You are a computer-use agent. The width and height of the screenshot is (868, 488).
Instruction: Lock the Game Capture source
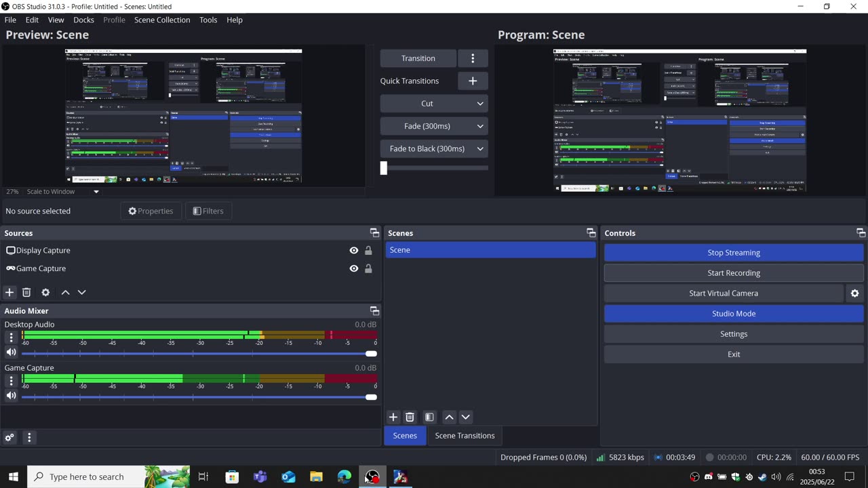tap(368, 268)
